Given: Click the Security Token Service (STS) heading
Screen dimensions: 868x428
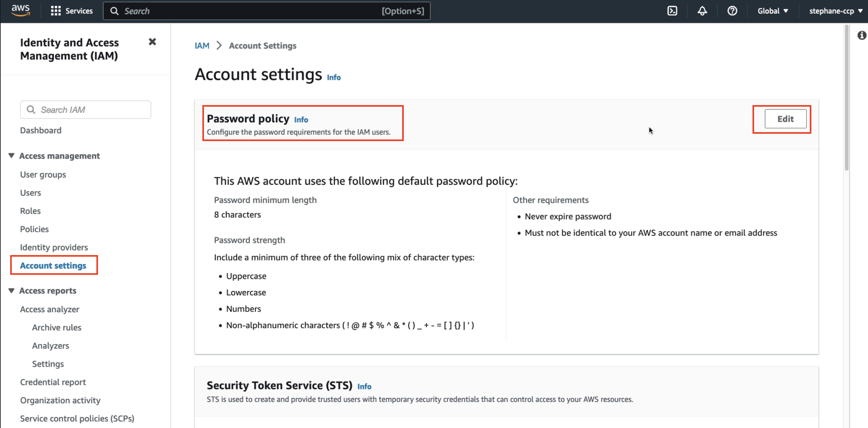Looking at the screenshot, I should coord(279,385).
